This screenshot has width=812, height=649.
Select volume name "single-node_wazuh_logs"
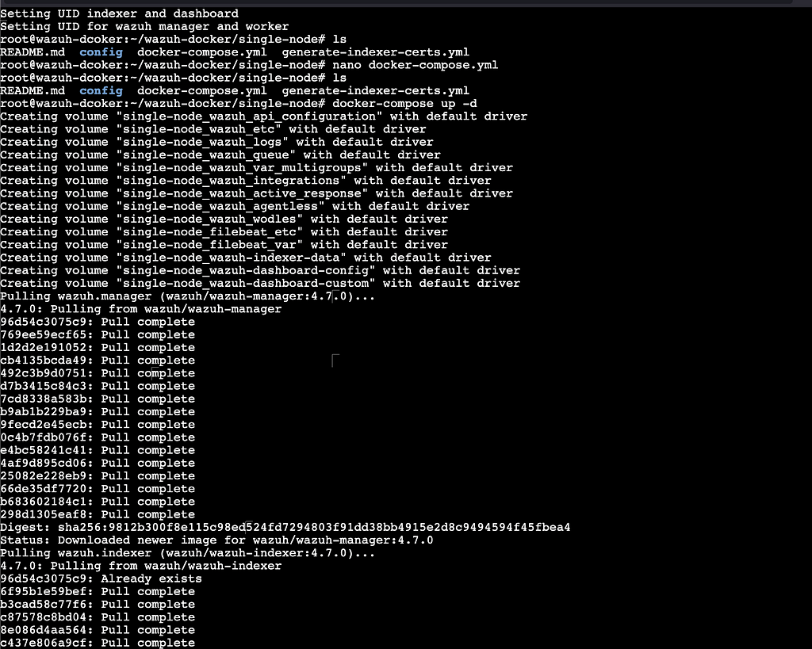coord(202,143)
